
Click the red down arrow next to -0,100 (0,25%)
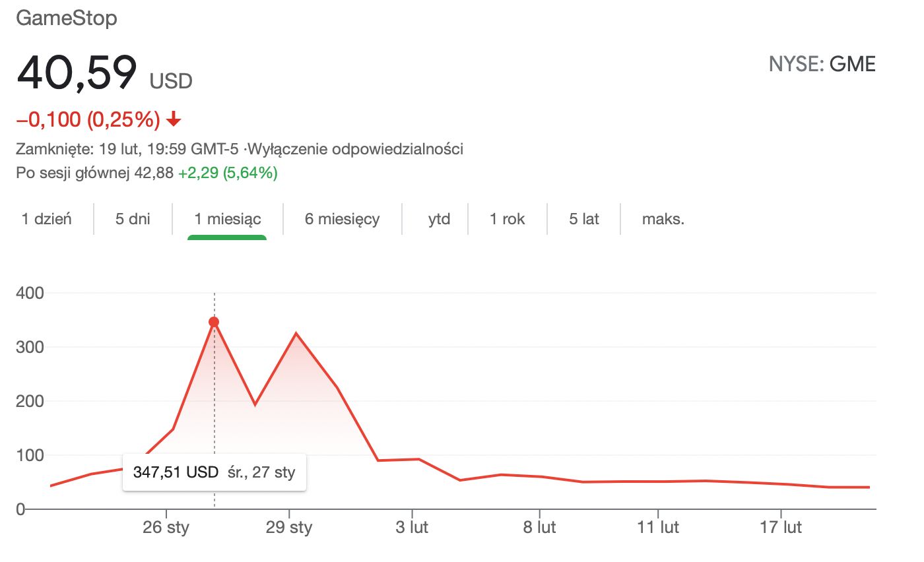click(174, 119)
